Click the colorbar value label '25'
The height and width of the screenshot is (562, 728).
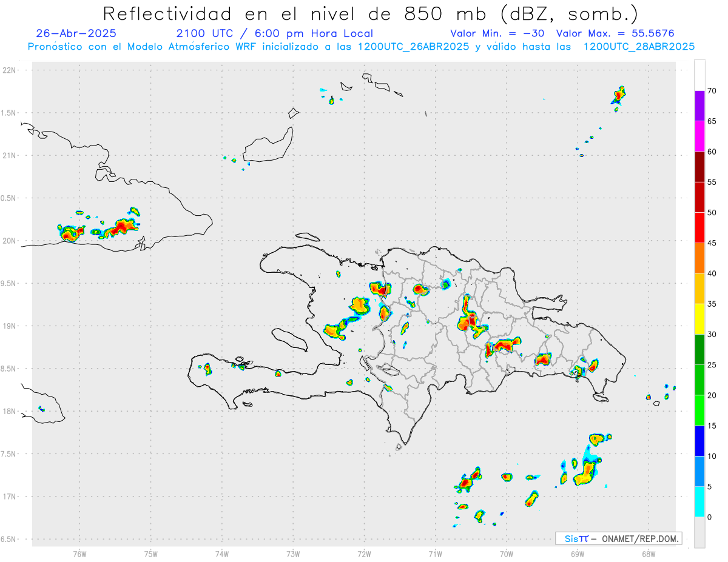[712, 365]
